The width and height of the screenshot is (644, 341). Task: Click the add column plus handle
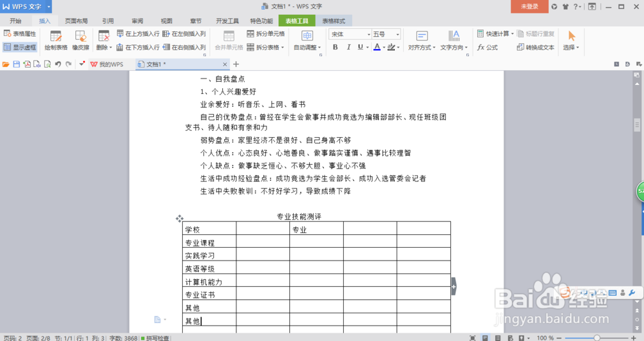(x=454, y=286)
